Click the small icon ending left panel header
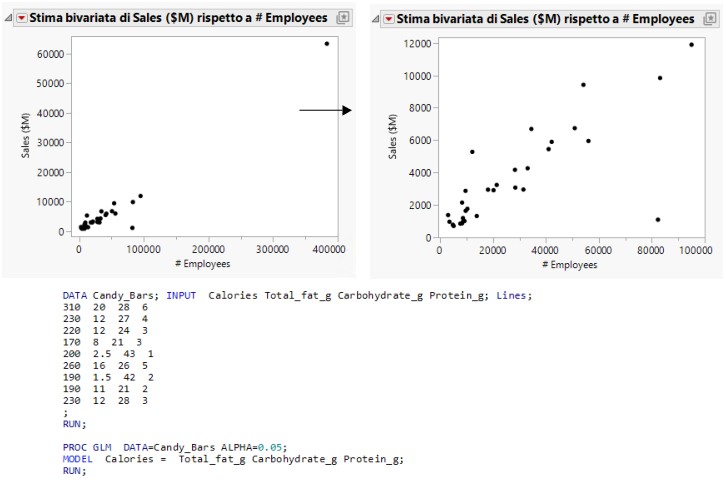726x480 pixels. point(343,19)
